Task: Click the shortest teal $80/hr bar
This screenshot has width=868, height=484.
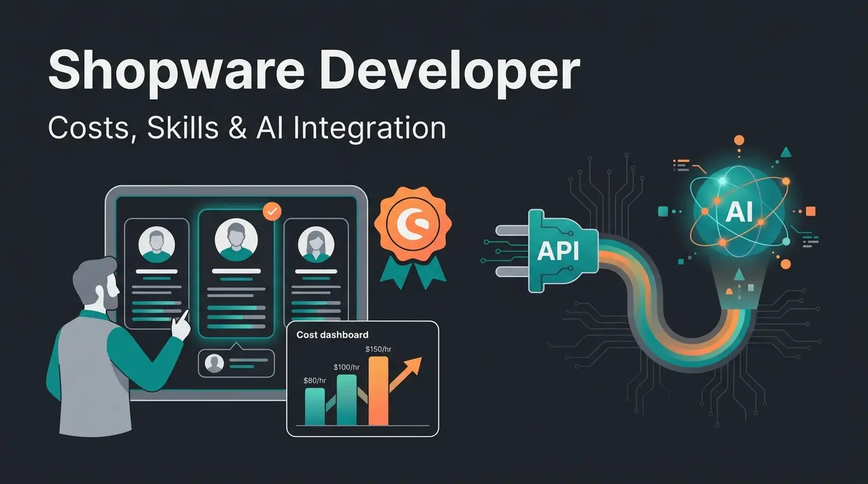Action: point(315,406)
